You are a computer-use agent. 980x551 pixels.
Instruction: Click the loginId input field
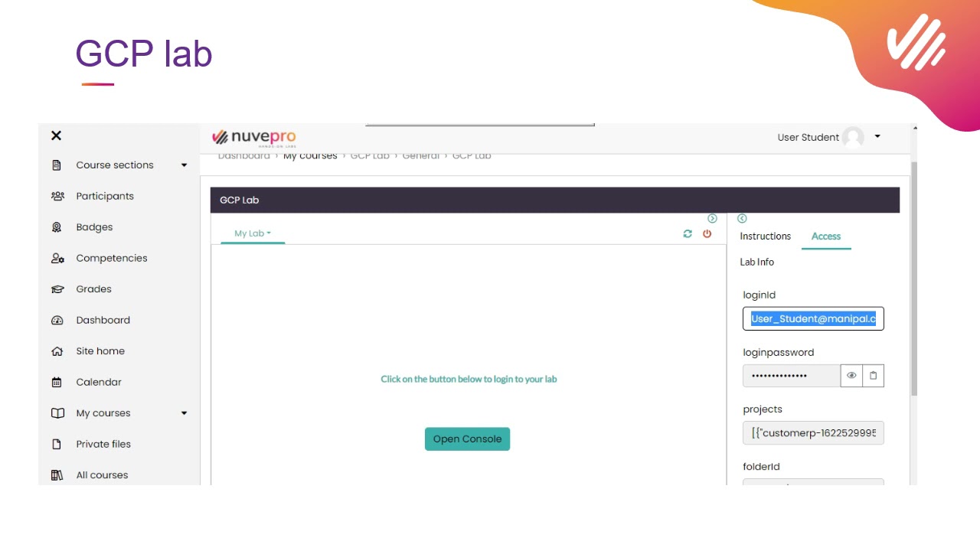[813, 319]
